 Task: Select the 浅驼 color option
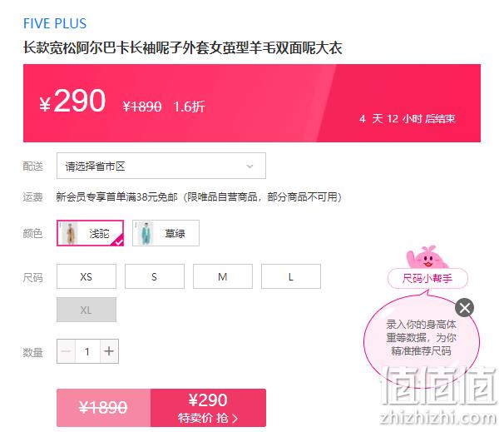[90, 233]
